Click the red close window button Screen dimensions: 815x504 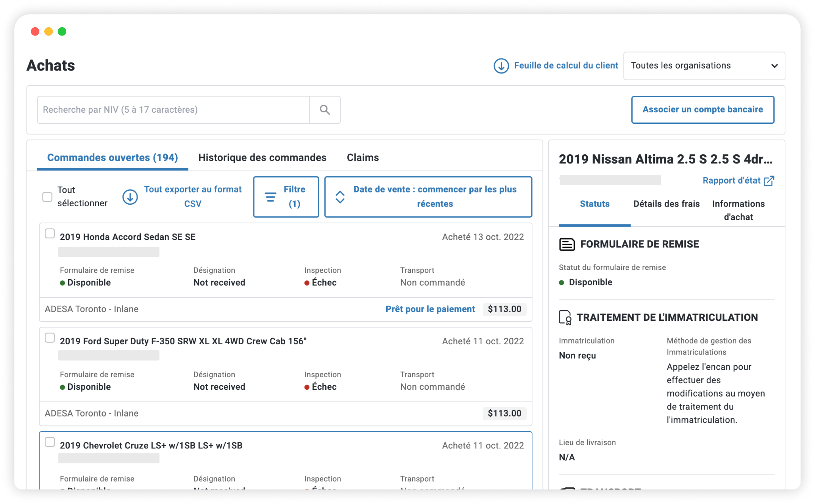(x=35, y=31)
